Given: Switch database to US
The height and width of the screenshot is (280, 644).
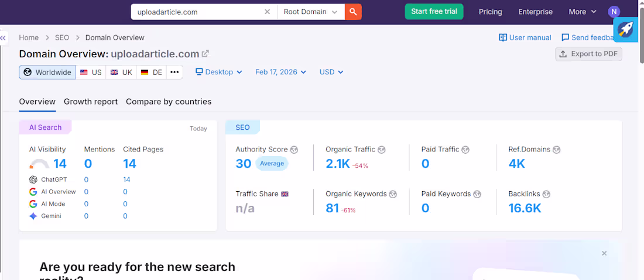Looking at the screenshot, I should 91,72.
